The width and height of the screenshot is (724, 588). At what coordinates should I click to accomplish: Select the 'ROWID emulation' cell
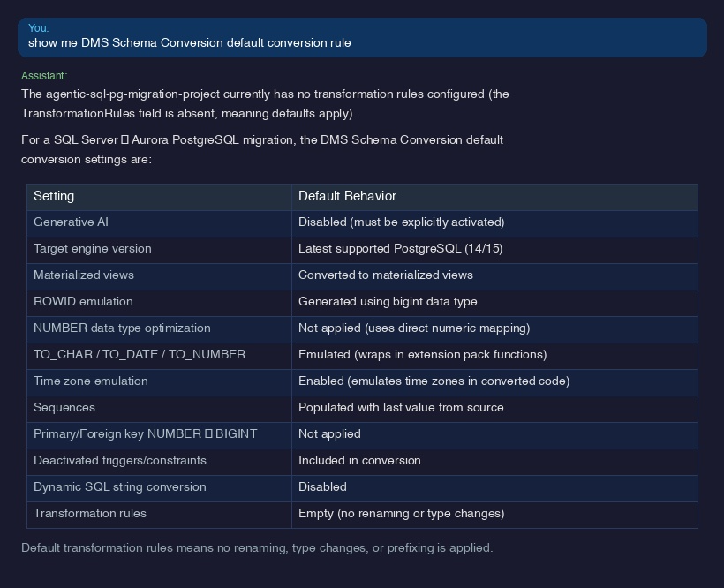tap(159, 303)
